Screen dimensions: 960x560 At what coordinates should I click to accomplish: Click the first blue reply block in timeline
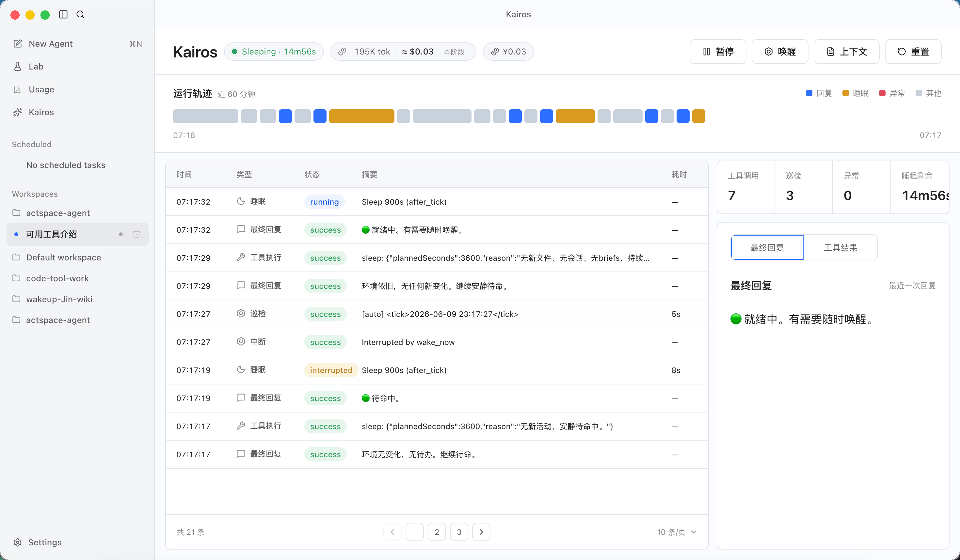(x=285, y=116)
